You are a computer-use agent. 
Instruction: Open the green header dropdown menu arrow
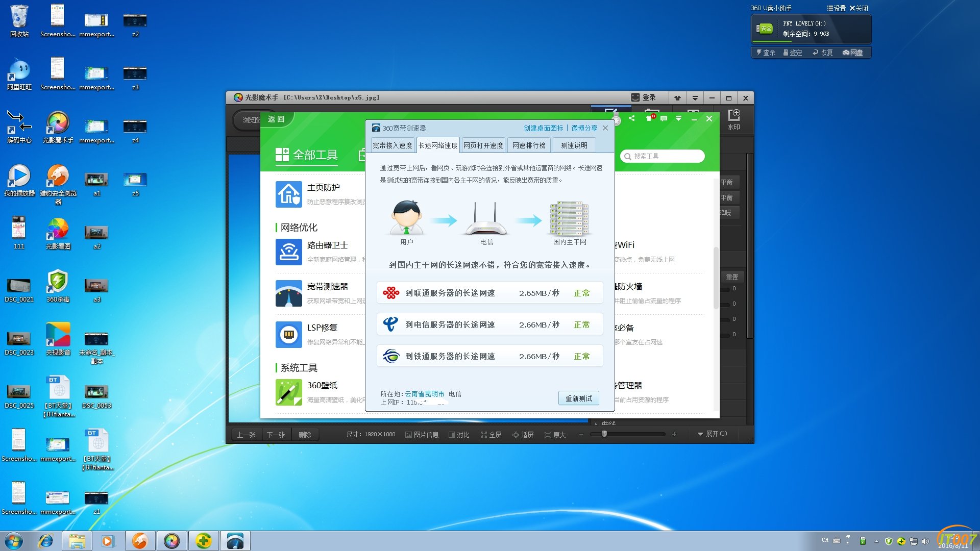pyautogui.click(x=678, y=118)
